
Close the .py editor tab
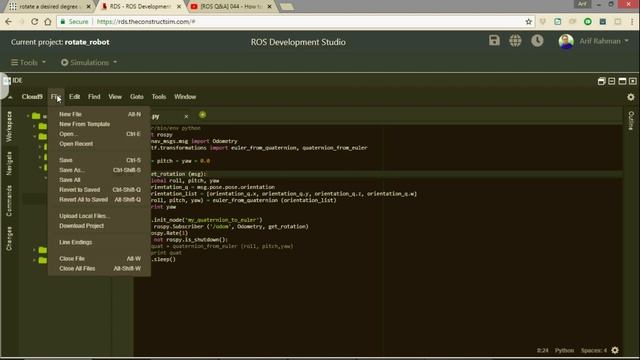click(186, 117)
